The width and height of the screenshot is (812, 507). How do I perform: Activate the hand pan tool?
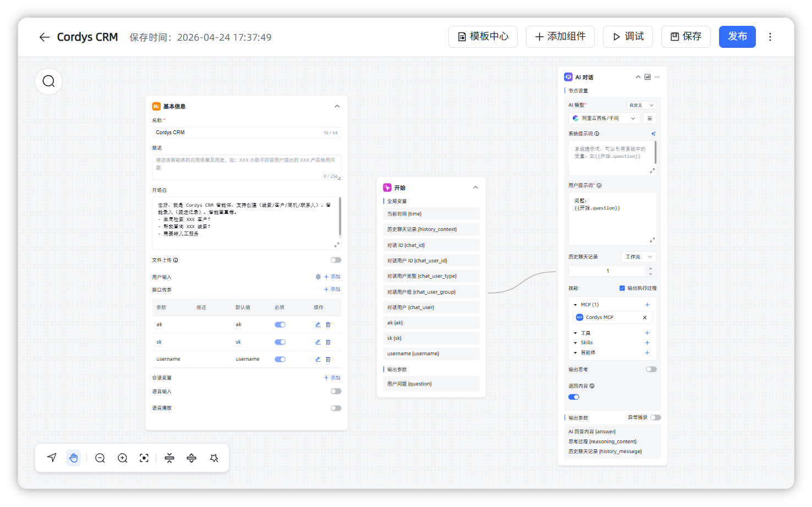(x=74, y=458)
